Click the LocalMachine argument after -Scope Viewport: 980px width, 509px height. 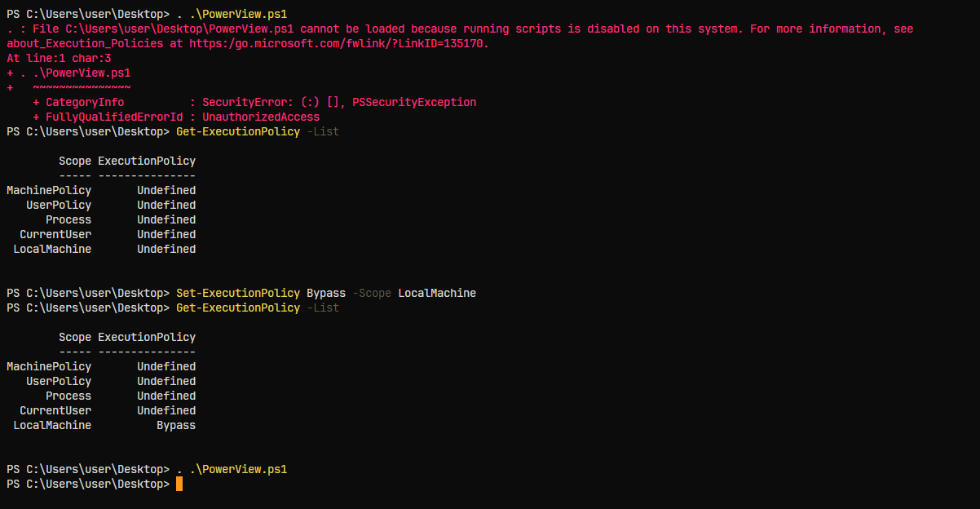click(437, 293)
